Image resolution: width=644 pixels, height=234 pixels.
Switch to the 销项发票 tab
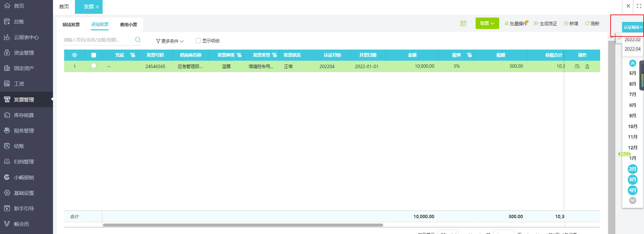[71, 25]
